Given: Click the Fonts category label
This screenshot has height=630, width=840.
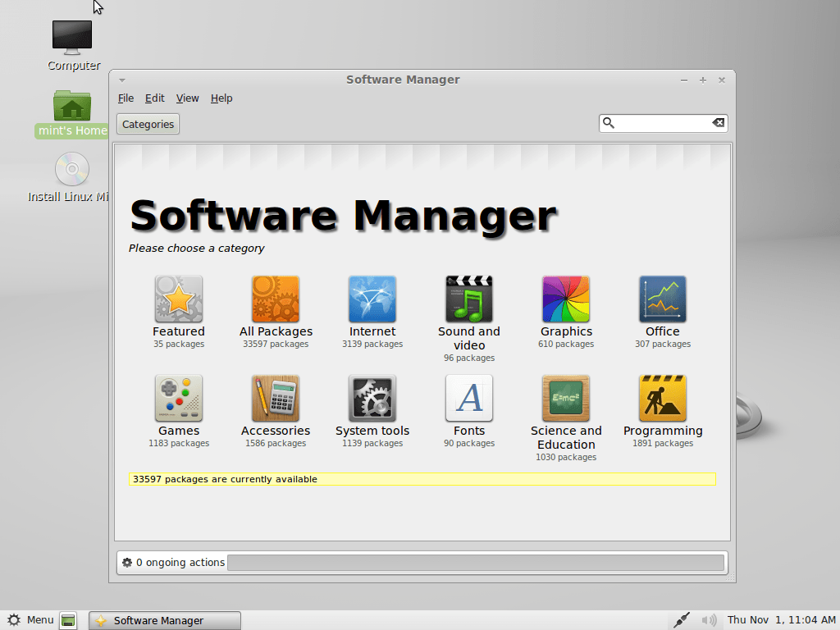Looking at the screenshot, I should click(x=468, y=431).
